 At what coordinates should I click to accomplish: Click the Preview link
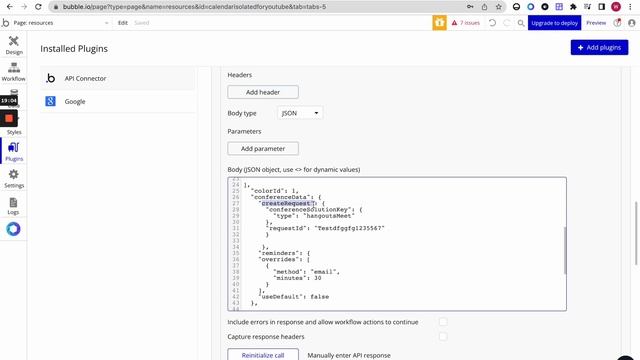596,23
